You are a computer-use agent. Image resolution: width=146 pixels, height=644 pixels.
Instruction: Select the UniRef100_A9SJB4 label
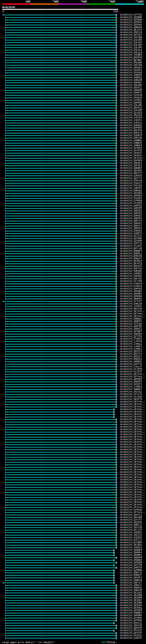131,65
